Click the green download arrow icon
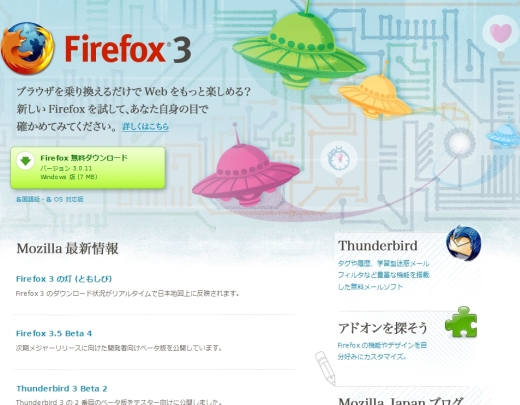Screen dimensions: 520x405 click(x=25, y=161)
